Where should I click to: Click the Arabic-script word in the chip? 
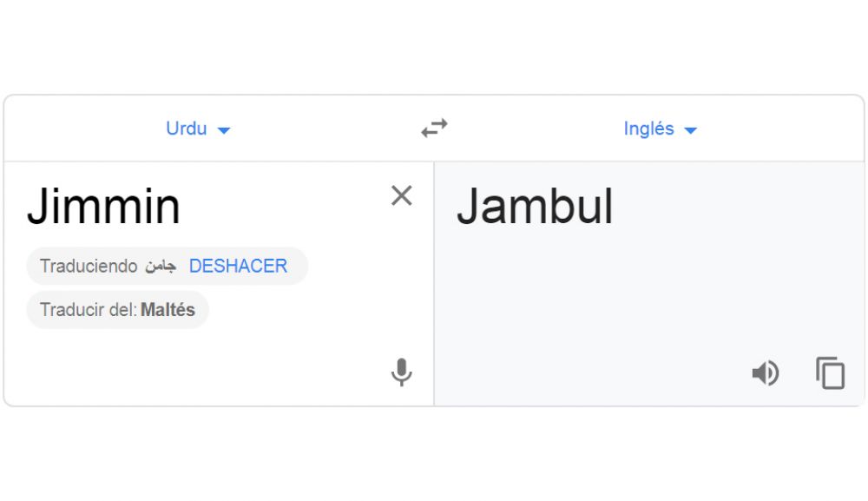[x=161, y=267]
